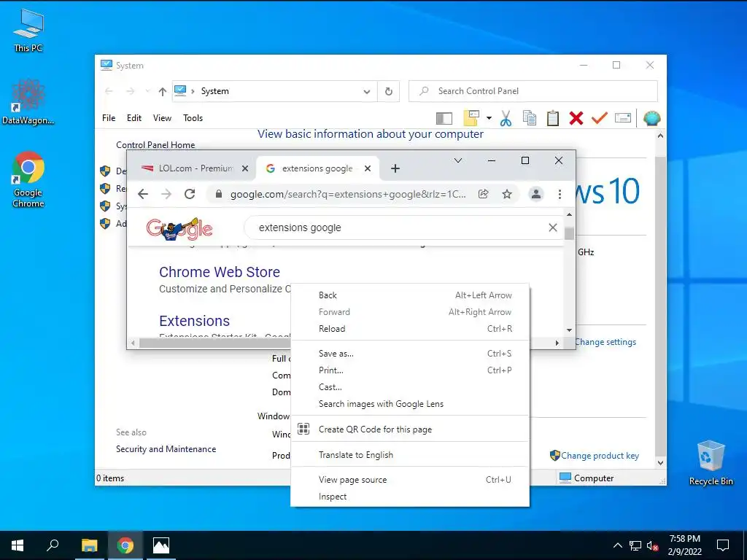This screenshot has height=560, width=747.
Task: Click the red X Delete icon
Action: 576,118
